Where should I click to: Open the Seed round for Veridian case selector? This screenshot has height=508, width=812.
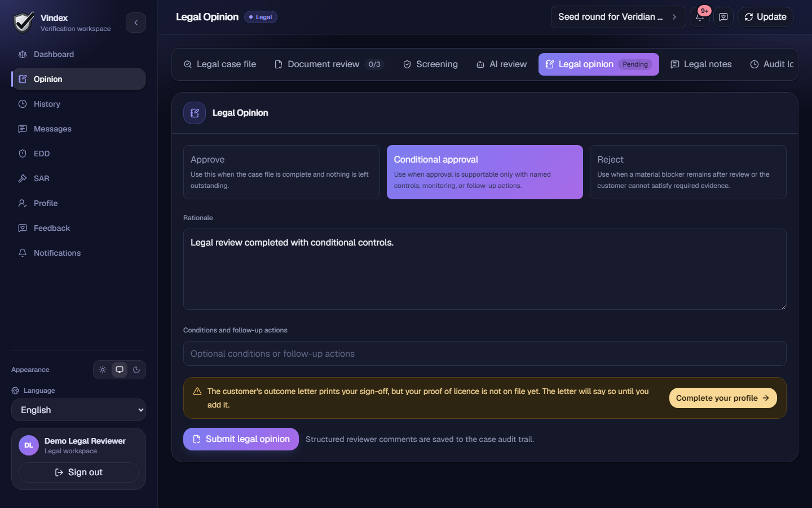(618, 17)
